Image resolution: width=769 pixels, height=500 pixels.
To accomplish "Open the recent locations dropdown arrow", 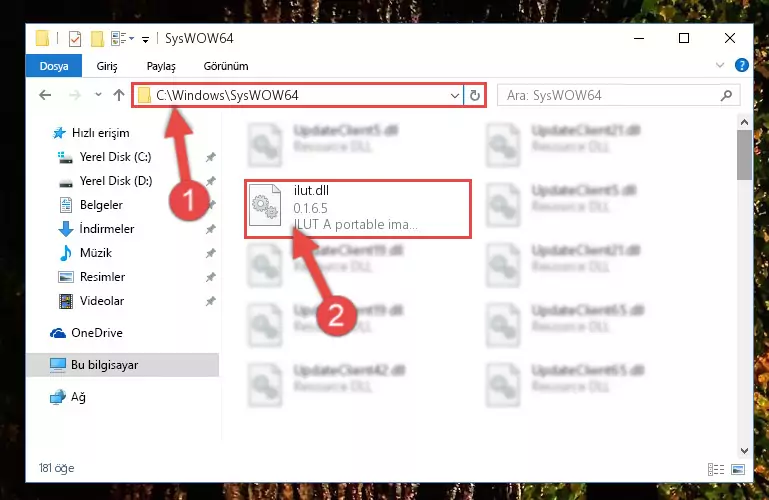I will 98,95.
